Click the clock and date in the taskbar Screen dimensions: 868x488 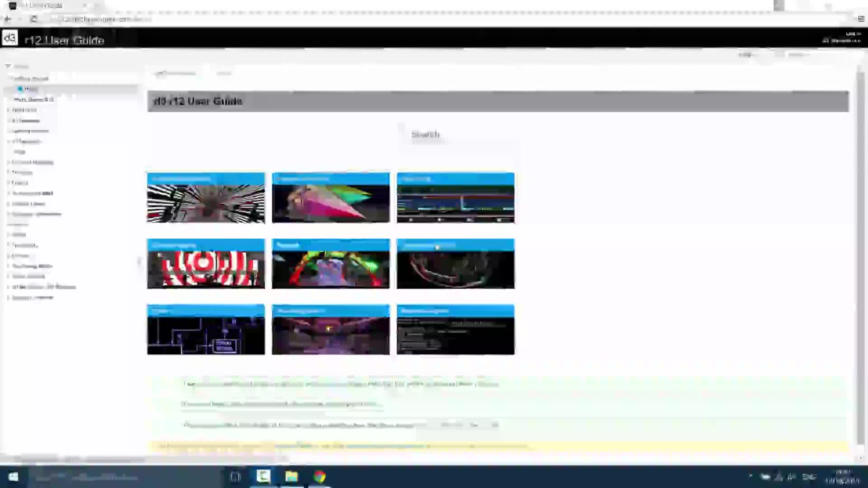[x=842, y=477]
